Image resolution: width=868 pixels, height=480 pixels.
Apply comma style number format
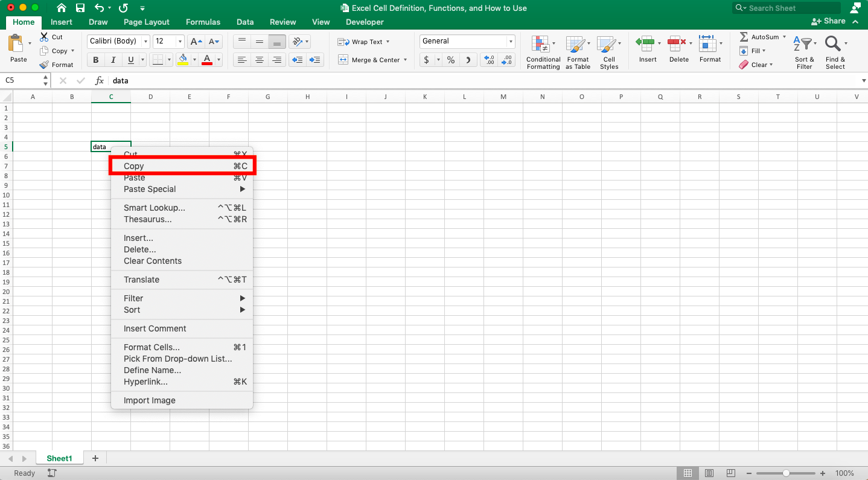(x=468, y=60)
